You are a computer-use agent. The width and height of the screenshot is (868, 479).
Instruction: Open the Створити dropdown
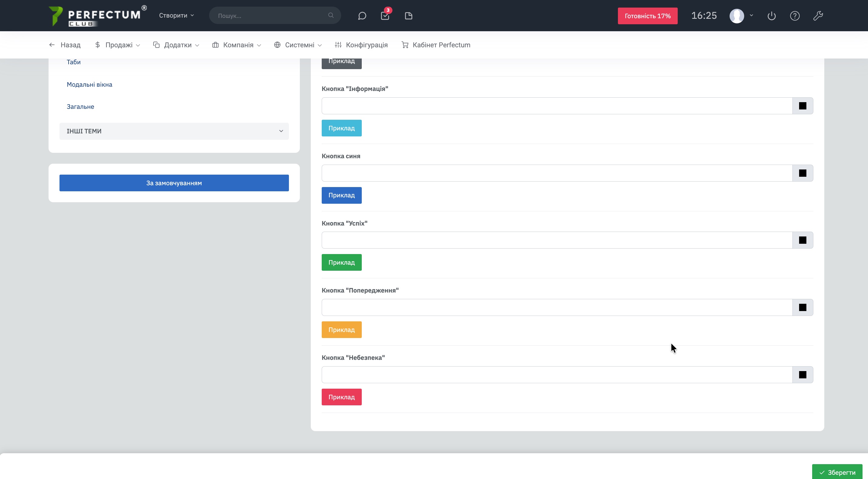point(176,15)
